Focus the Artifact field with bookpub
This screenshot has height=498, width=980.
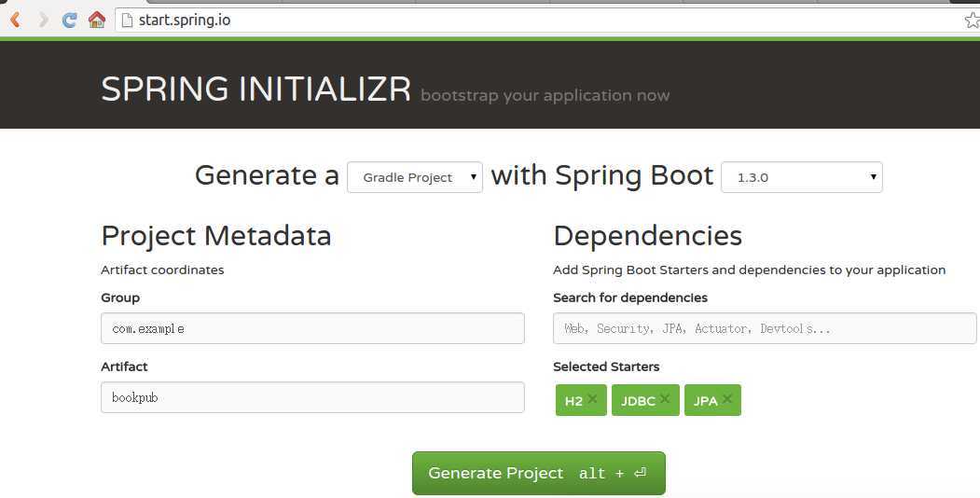(312, 397)
